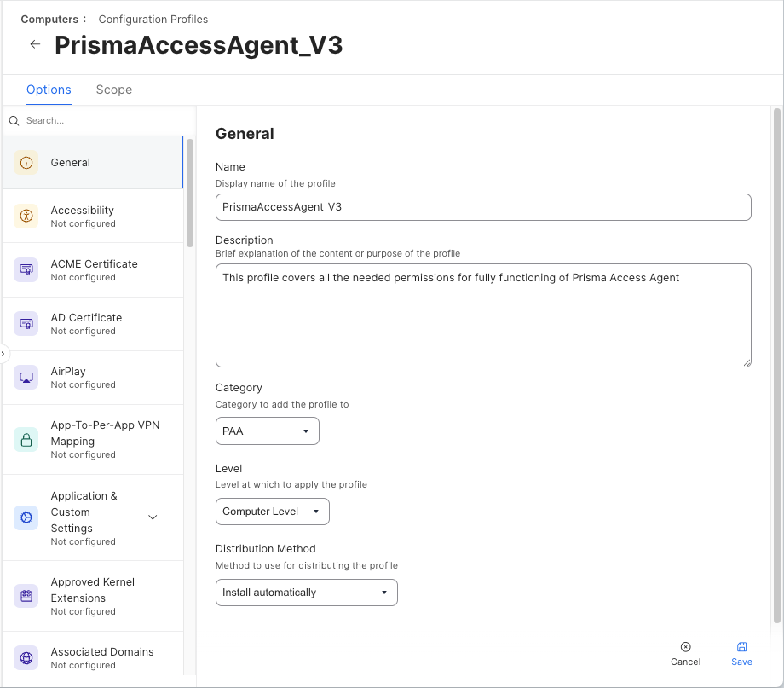Image resolution: width=784 pixels, height=688 pixels.
Task: Open the Level dropdown set to Computer Level
Action: click(x=272, y=512)
